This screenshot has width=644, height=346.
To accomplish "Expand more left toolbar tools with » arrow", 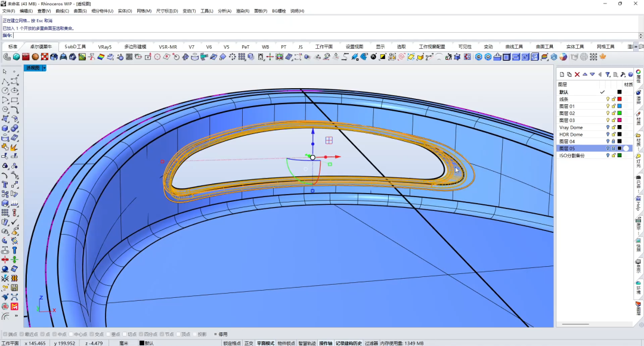I will (16, 316).
